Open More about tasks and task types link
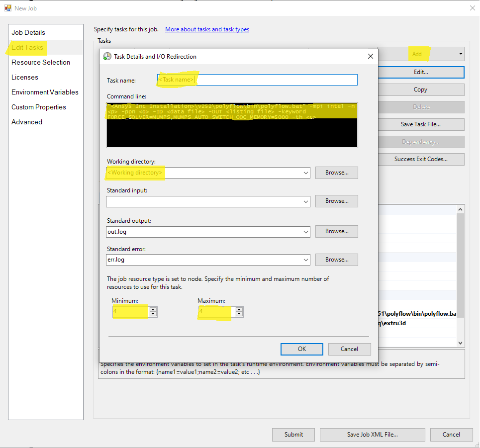The image size is (480, 448). point(207,29)
